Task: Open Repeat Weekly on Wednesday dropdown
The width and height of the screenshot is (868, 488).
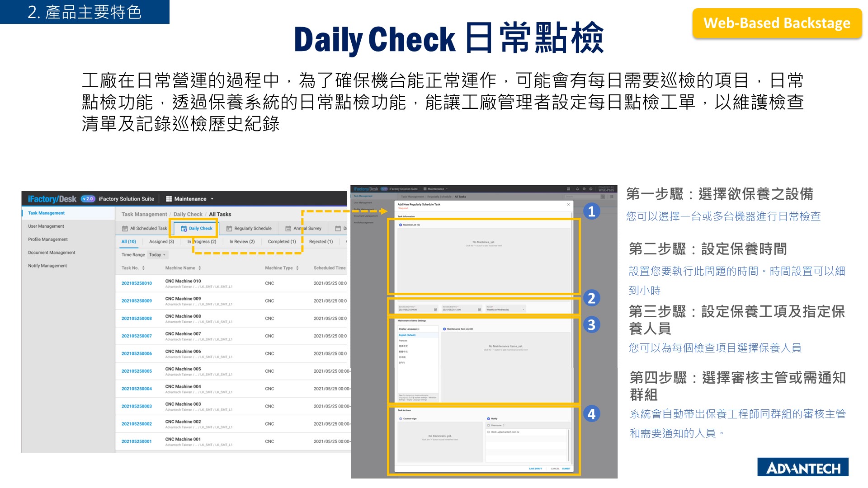Action: point(505,310)
